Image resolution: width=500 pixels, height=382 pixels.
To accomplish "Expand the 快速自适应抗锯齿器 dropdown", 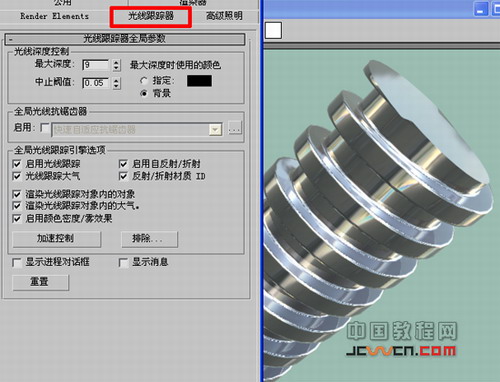I will pyautogui.click(x=215, y=129).
